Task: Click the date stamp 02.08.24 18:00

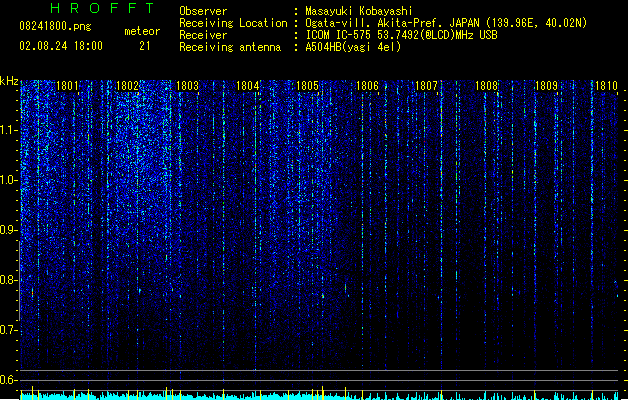Action: click(x=61, y=46)
